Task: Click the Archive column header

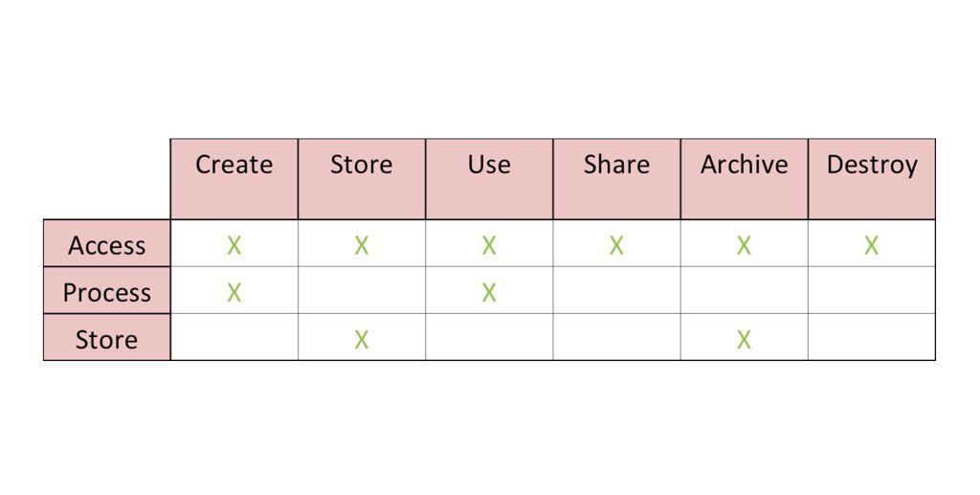Action: tap(745, 179)
